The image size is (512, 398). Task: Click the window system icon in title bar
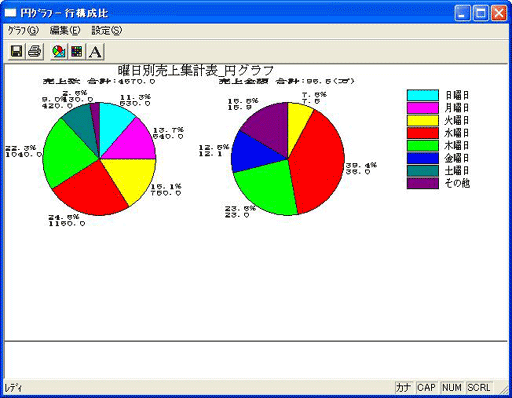tap(10, 13)
